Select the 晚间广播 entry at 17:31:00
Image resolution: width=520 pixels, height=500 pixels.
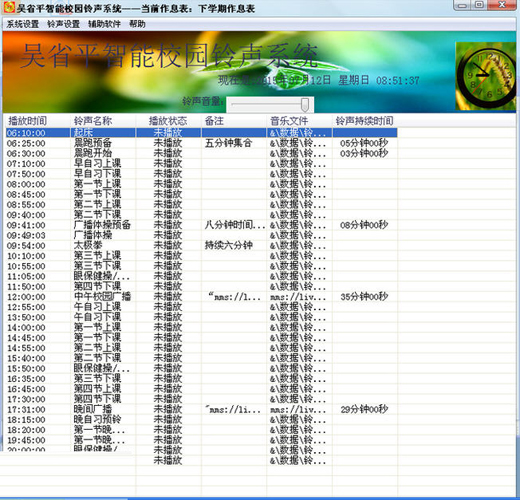point(201,409)
